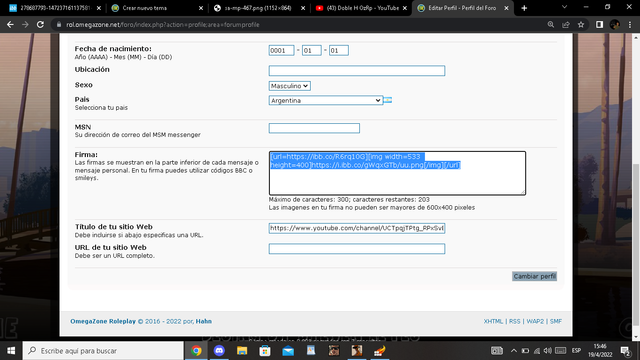The width and height of the screenshot is (640, 360).
Task: Open the Hahn footer link
Action: [204, 321]
